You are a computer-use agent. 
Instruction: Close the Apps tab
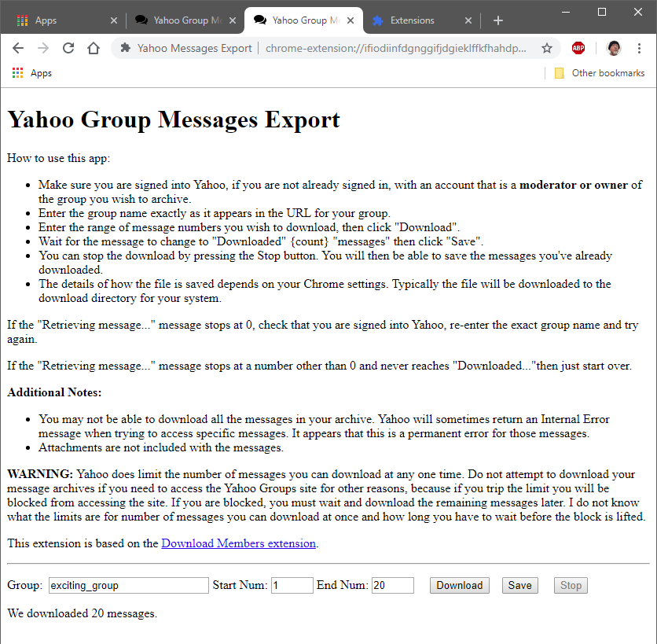pos(113,20)
